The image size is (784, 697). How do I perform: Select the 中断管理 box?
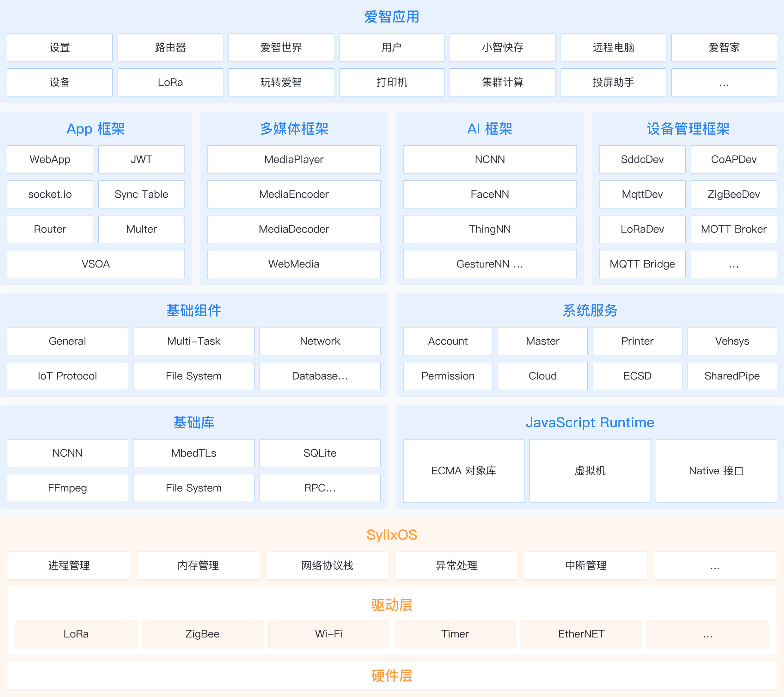point(586,566)
